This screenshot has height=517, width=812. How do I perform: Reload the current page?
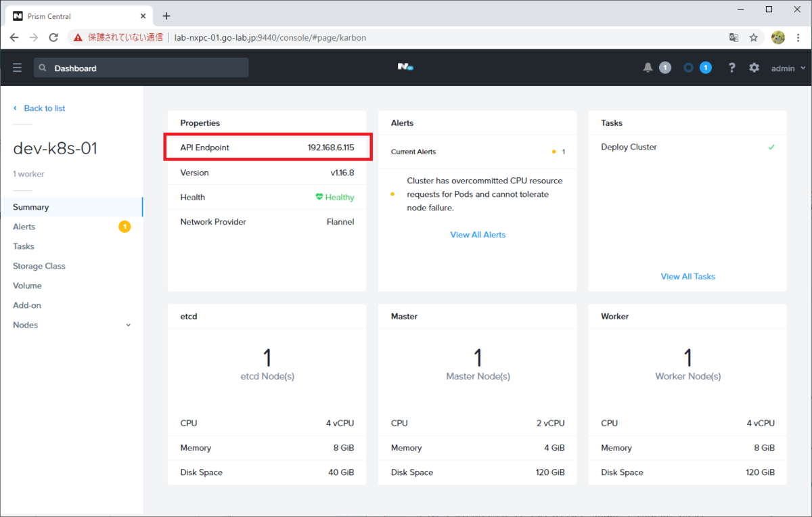click(53, 38)
